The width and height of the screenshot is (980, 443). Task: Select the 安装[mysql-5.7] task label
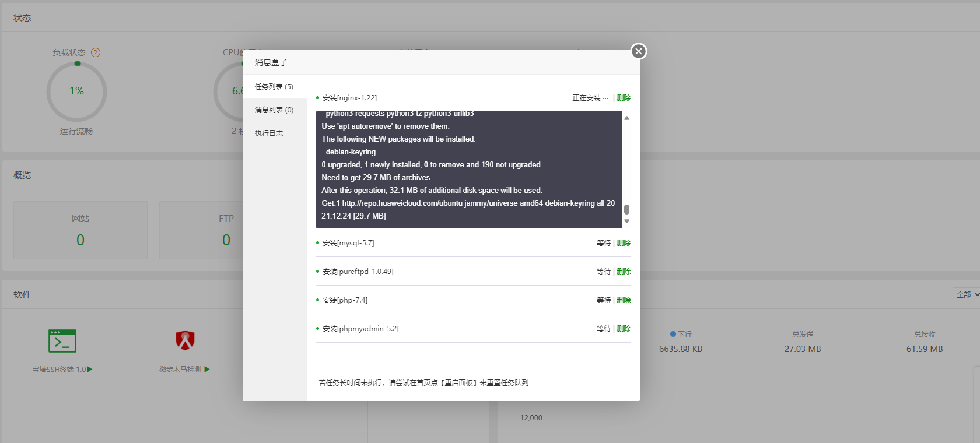[x=348, y=243]
